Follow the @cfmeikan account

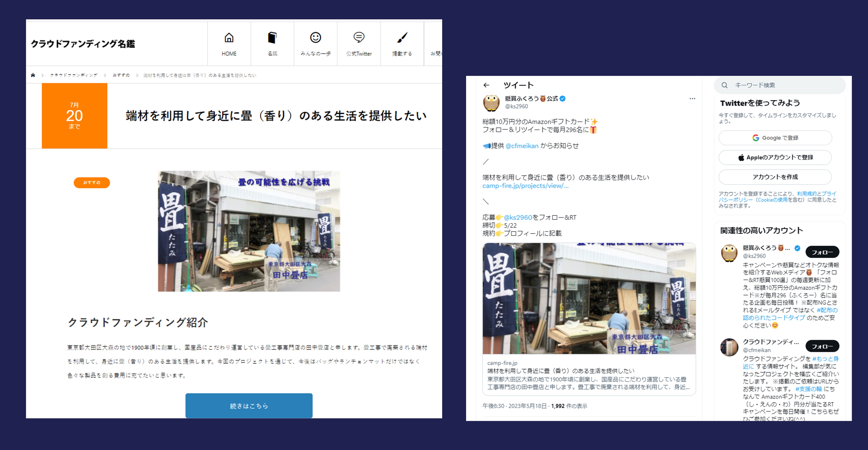(822, 346)
